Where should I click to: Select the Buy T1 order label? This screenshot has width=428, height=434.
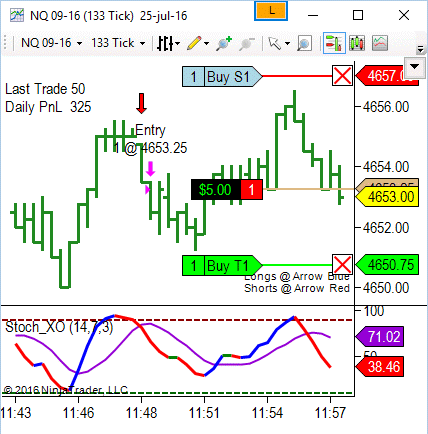coord(222,265)
